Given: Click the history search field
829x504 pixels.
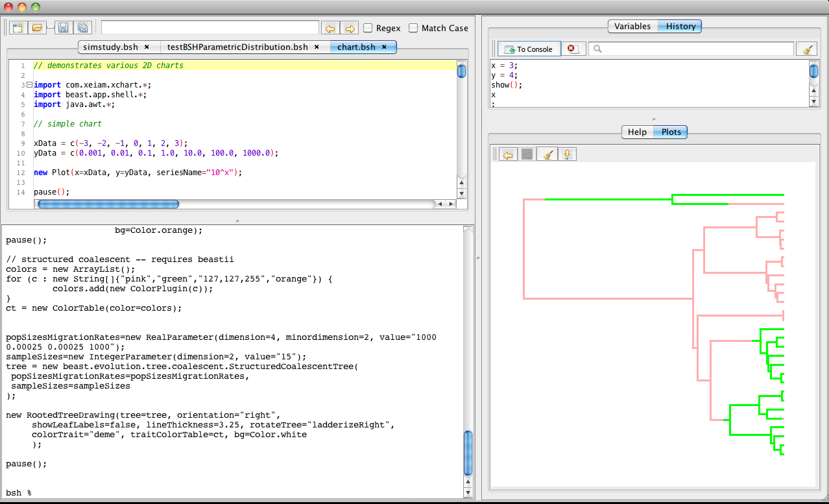Looking at the screenshot, I should pos(691,49).
